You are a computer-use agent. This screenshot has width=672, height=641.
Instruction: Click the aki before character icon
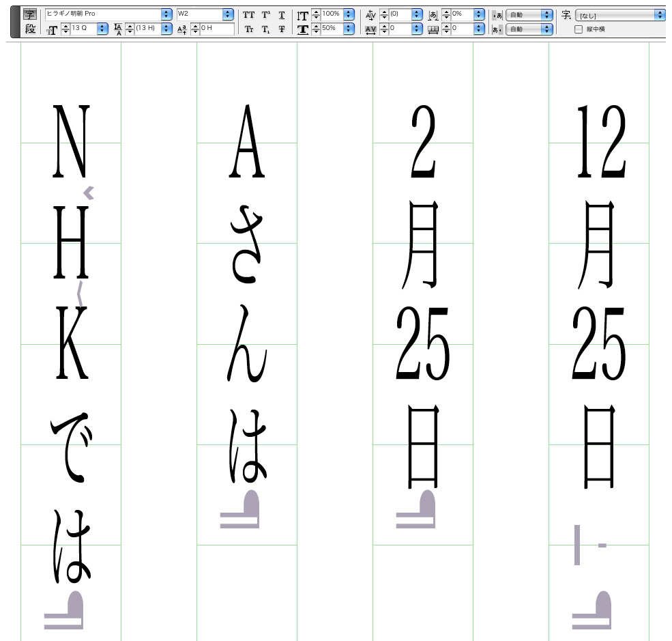(497, 16)
